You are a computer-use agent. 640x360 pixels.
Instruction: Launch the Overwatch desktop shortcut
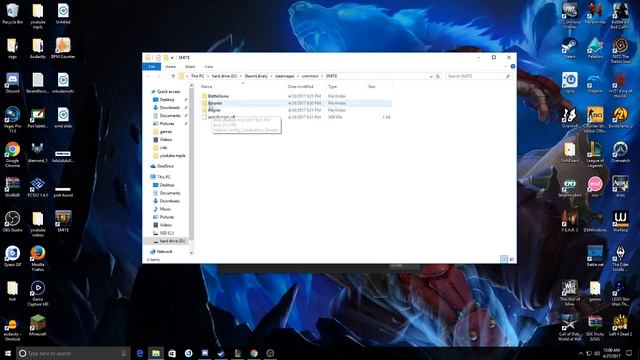pyautogui.click(x=620, y=152)
